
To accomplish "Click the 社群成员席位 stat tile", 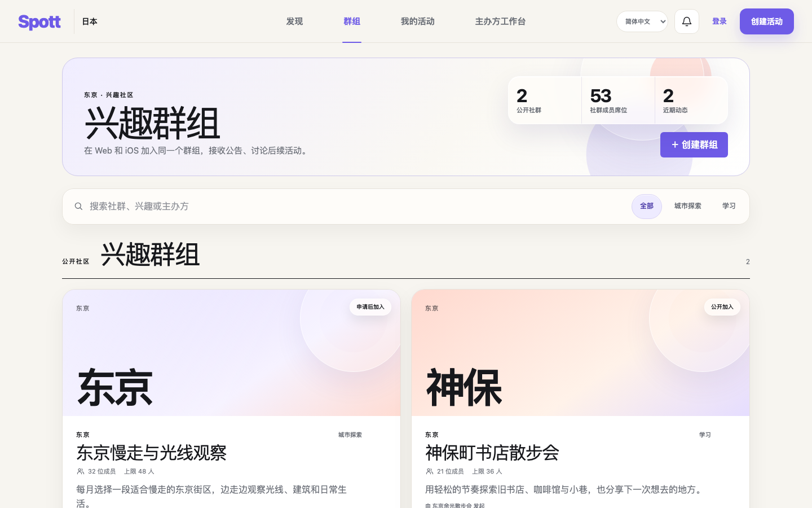I will pos(618,100).
